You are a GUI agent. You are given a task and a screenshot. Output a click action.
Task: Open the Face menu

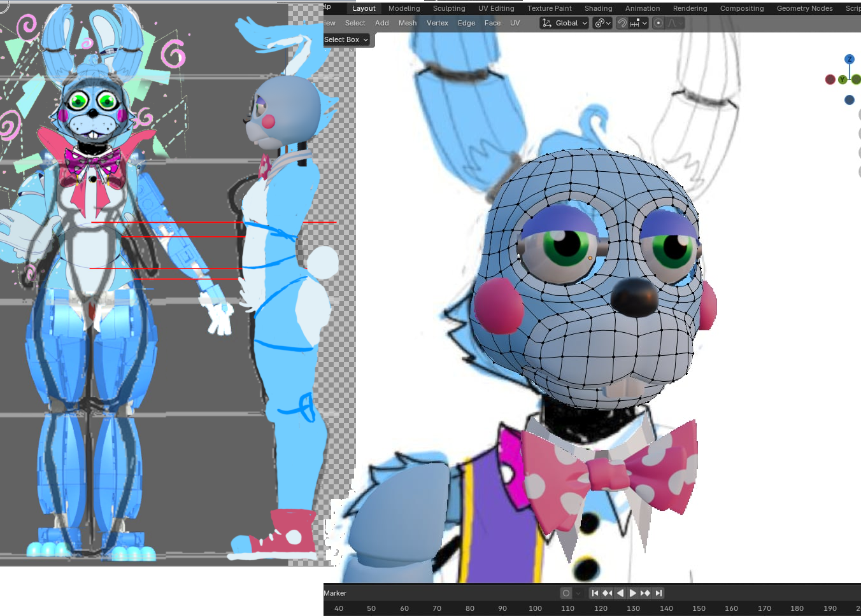coord(492,23)
